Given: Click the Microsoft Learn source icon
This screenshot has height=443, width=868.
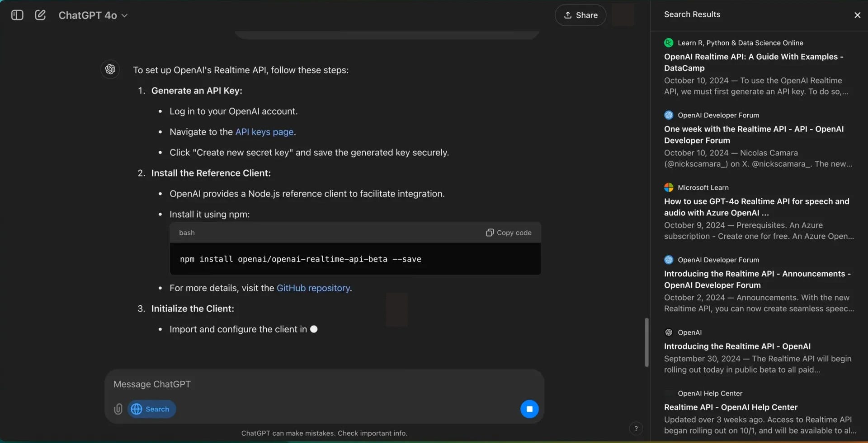Looking at the screenshot, I should pos(669,187).
